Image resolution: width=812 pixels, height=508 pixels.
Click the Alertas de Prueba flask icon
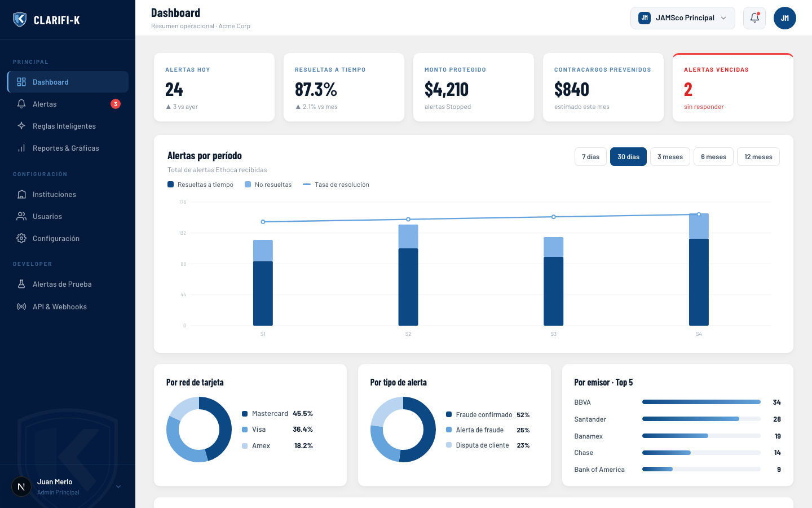point(21,284)
